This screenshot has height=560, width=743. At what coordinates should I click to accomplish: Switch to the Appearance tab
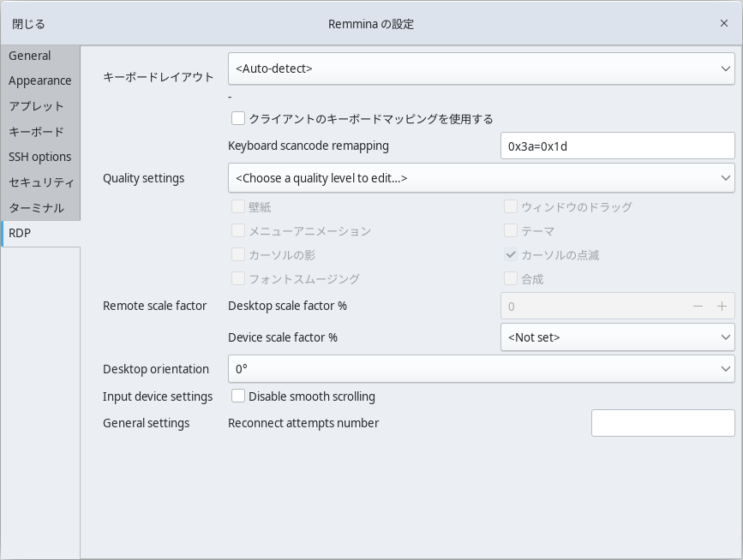pos(39,80)
